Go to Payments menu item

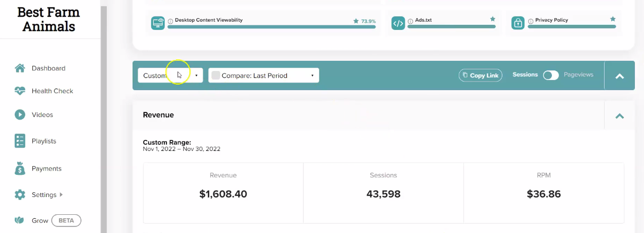pos(47,169)
